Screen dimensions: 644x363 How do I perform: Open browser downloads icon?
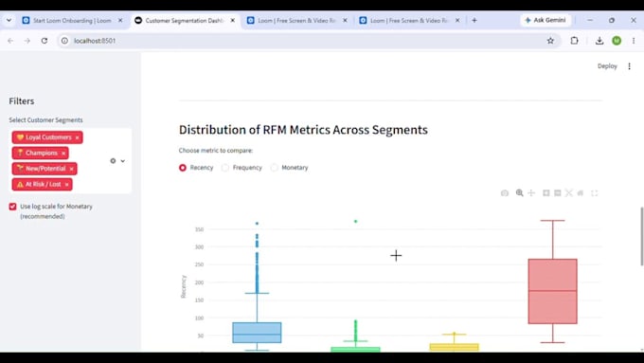599,41
